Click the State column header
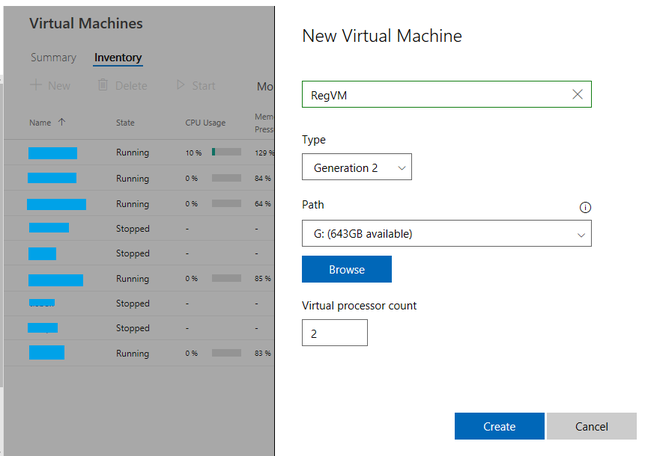 click(125, 123)
